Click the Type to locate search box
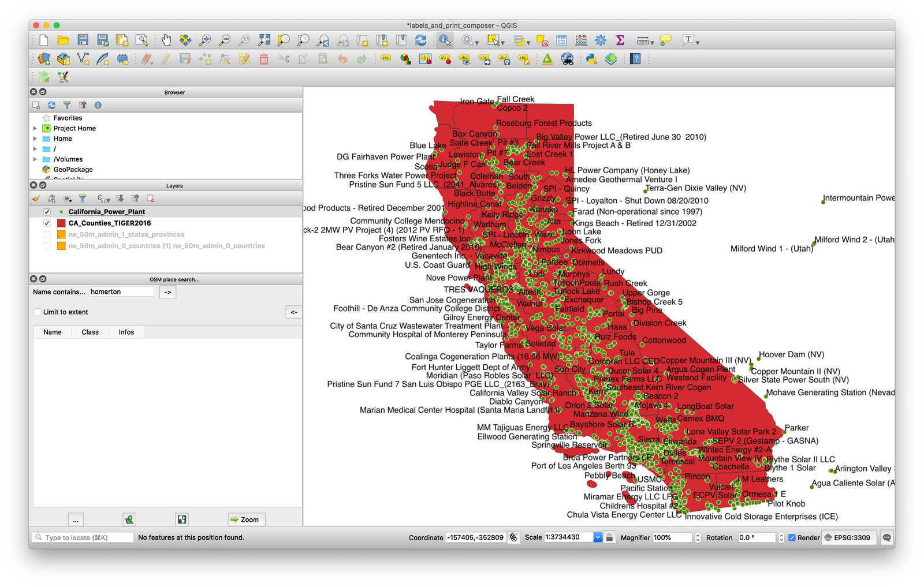This screenshot has width=924, height=587. point(83,537)
